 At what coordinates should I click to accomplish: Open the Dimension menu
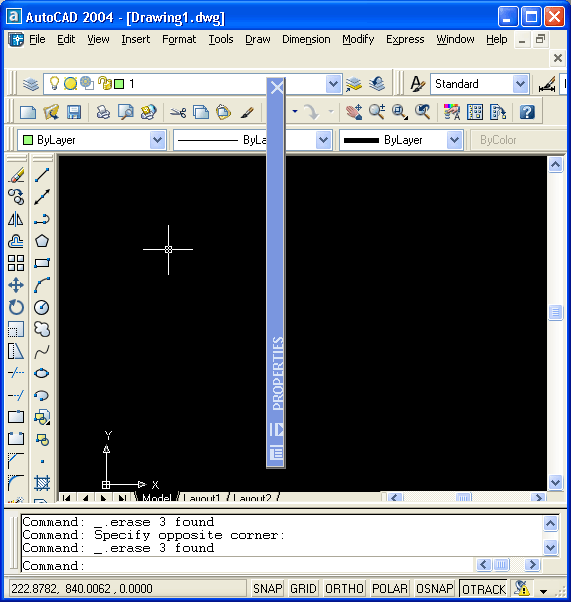coord(306,39)
